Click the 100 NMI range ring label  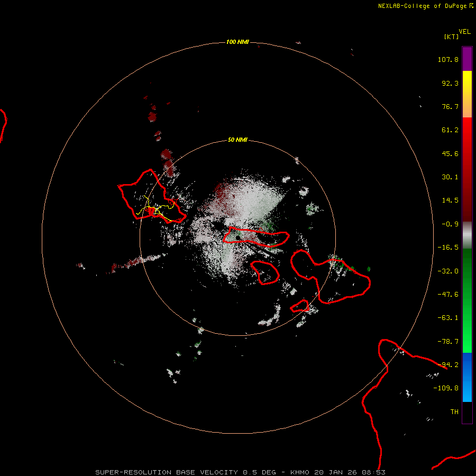click(x=237, y=42)
